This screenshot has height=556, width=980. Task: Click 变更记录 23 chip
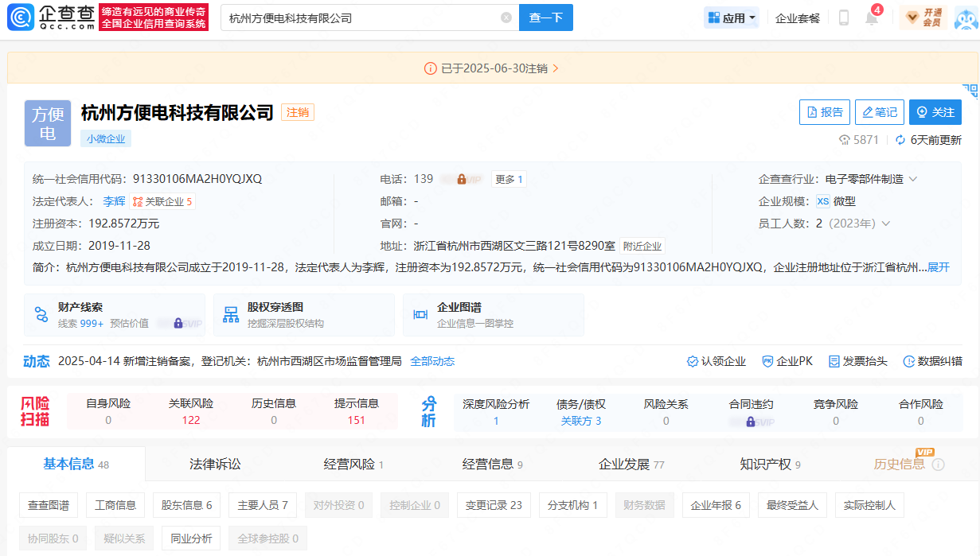tap(494, 505)
